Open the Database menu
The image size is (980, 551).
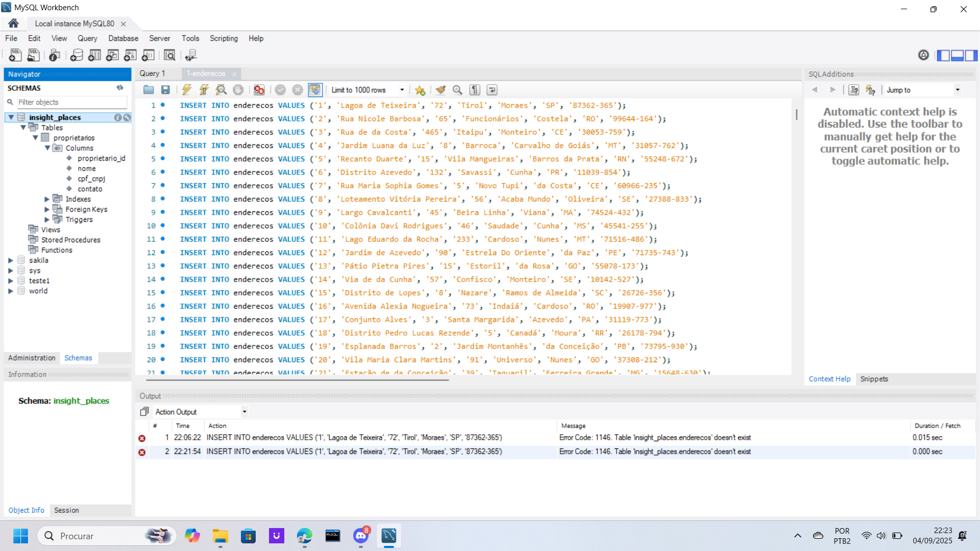(x=123, y=38)
